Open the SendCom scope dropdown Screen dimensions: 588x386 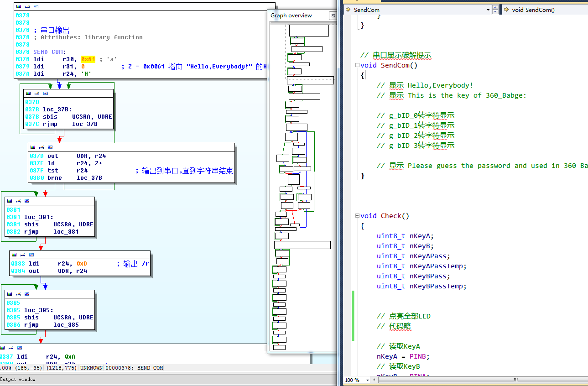coord(488,10)
